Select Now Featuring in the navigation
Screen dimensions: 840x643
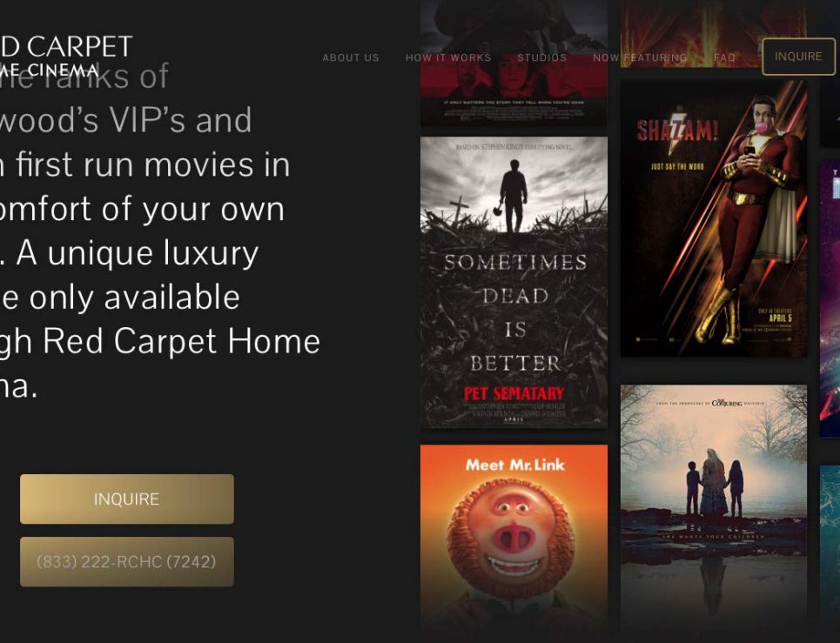[x=640, y=57]
